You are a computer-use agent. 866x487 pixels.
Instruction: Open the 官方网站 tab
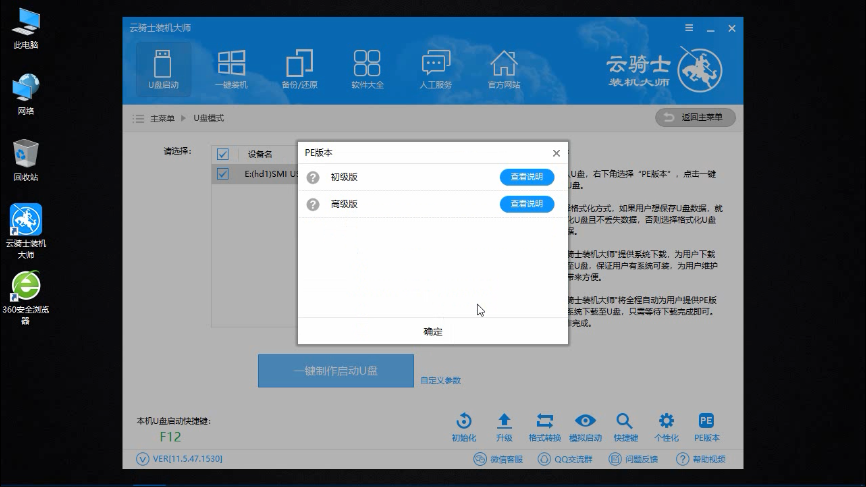point(504,70)
